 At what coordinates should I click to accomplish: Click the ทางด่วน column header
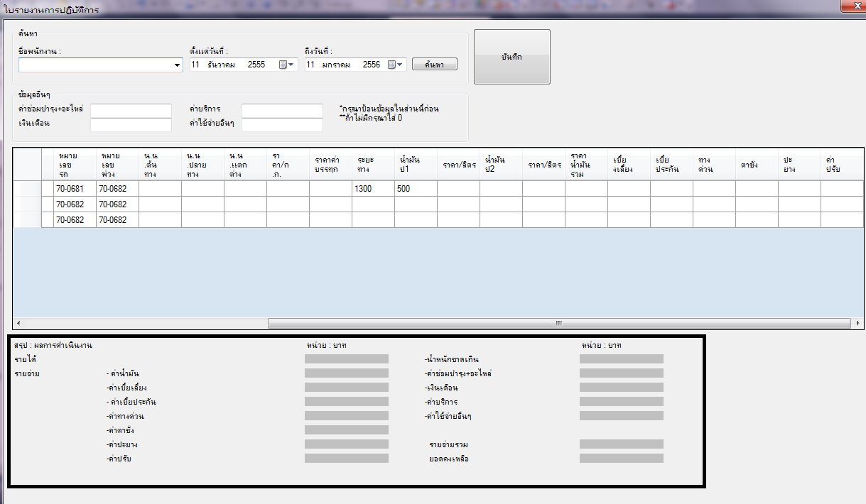[x=714, y=164]
